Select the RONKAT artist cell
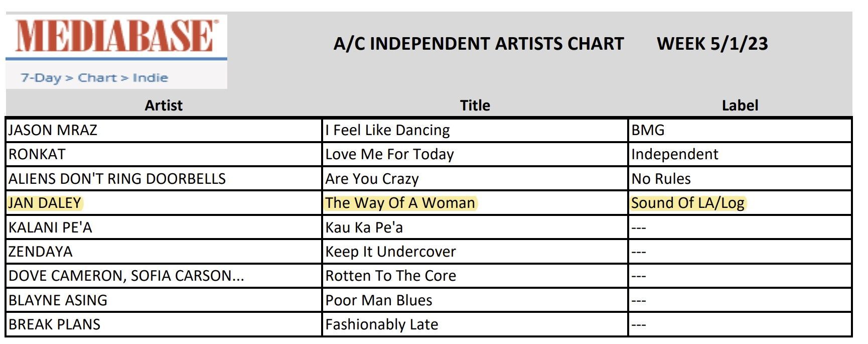 coord(37,154)
